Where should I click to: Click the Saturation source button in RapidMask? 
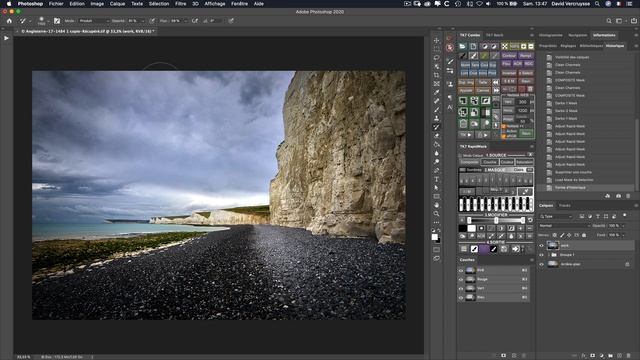pyautogui.click(x=524, y=162)
